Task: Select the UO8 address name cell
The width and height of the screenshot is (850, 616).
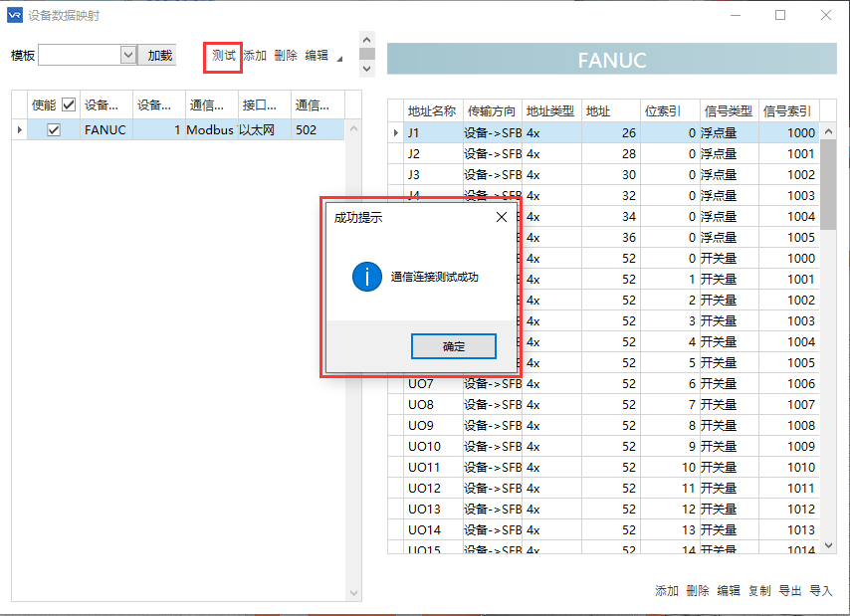Action: (x=433, y=405)
